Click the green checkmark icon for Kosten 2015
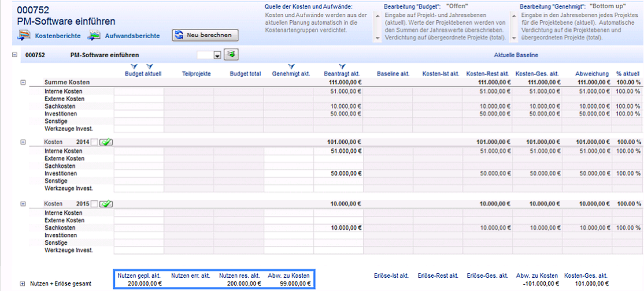Screen dimensions: 644x291 [x=106, y=204]
